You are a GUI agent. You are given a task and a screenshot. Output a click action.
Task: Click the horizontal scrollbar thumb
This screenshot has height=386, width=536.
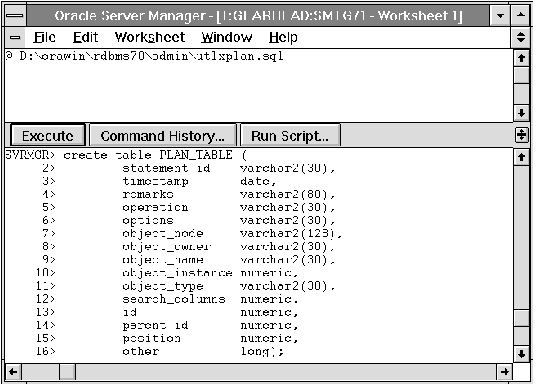click(67, 372)
